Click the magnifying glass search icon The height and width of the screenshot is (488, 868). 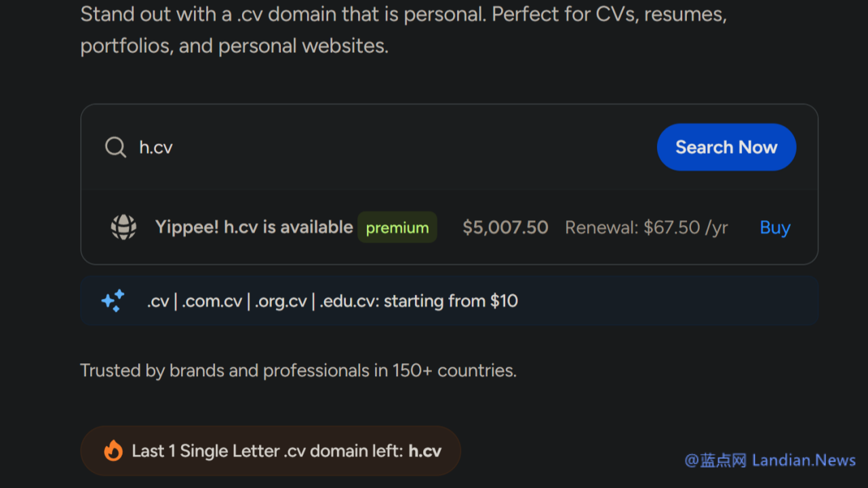tap(115, 147)
